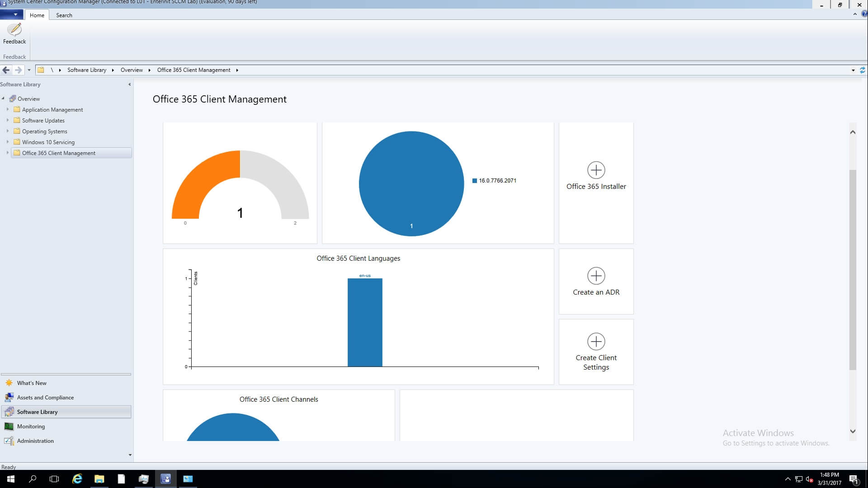Click Overview in the breadcrumb path
The image size is (868, 488).
pyautogui.click(x=132, y=70)
